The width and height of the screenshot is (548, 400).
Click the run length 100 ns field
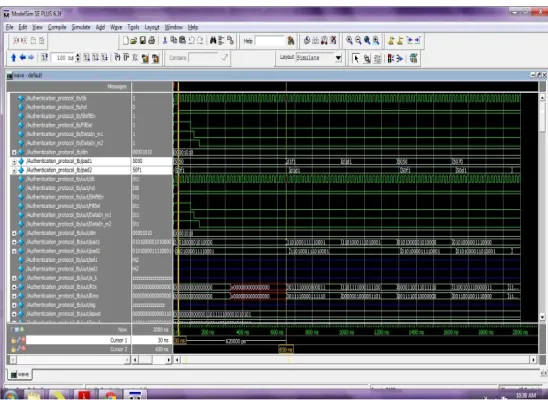point(63,58)
